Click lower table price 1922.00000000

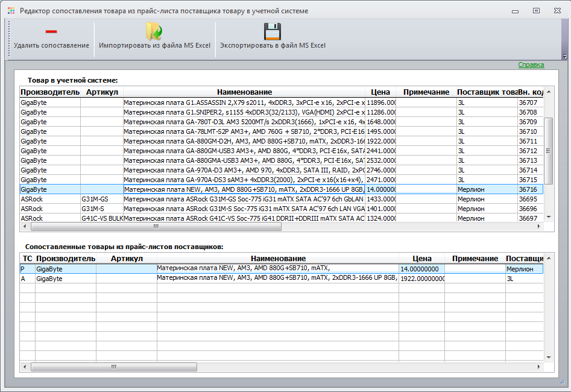(x=421, y=279)
